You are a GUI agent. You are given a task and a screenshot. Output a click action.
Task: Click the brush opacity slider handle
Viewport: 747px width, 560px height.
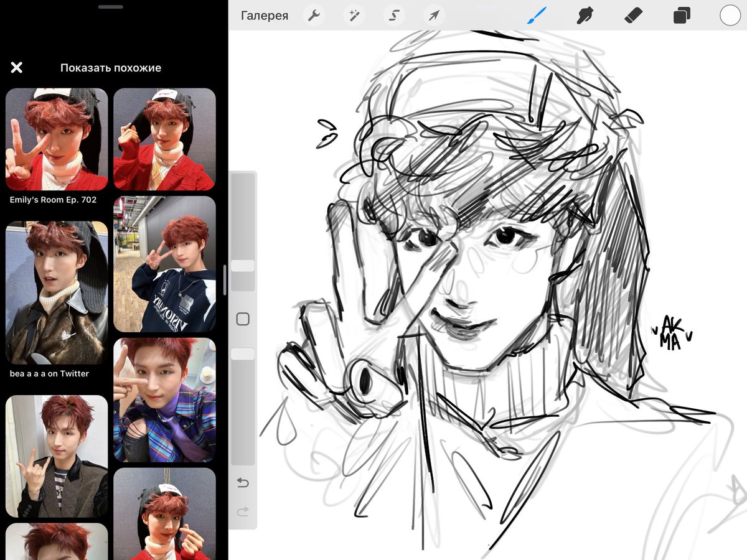[x=243, y=353]
